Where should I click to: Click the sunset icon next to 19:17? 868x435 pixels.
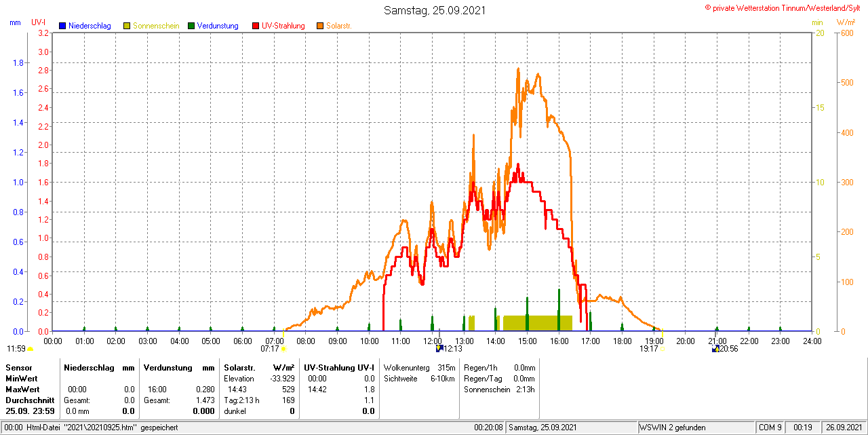point(662,349)
